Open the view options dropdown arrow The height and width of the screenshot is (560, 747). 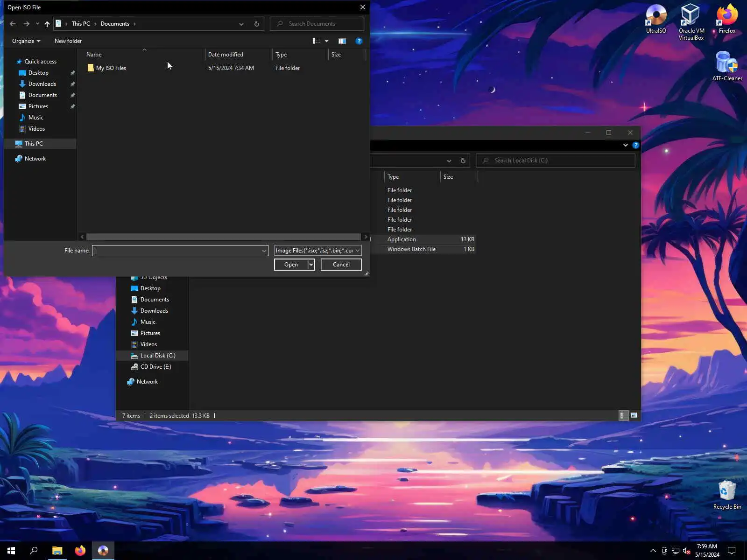point(326,41)
